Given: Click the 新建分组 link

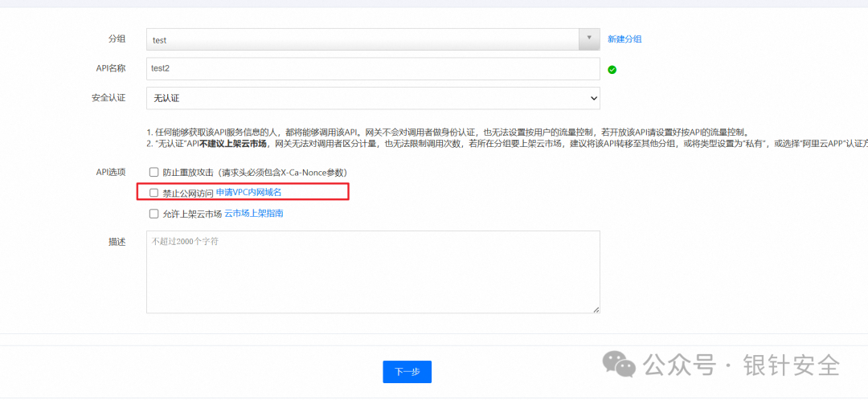Looking at the screenshot, I should 624,39.
